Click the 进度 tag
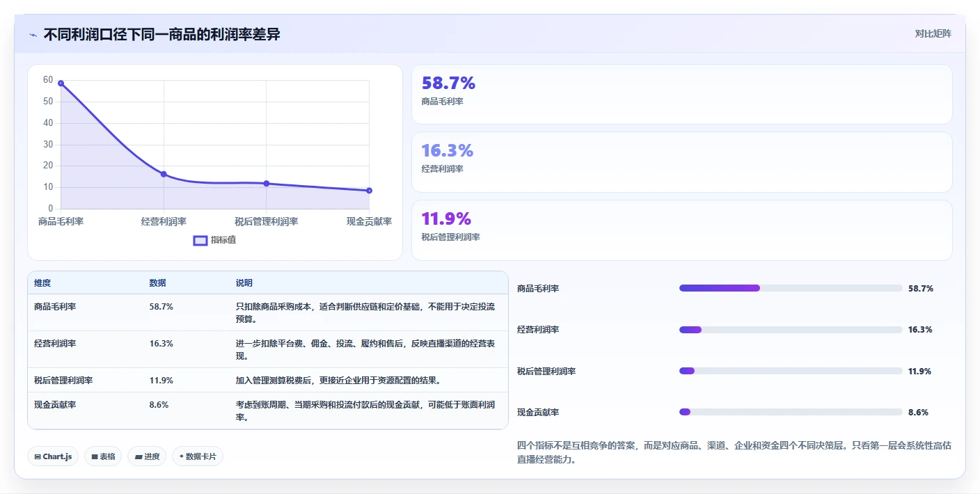980x494 pixels. click(x=147, y=456)
